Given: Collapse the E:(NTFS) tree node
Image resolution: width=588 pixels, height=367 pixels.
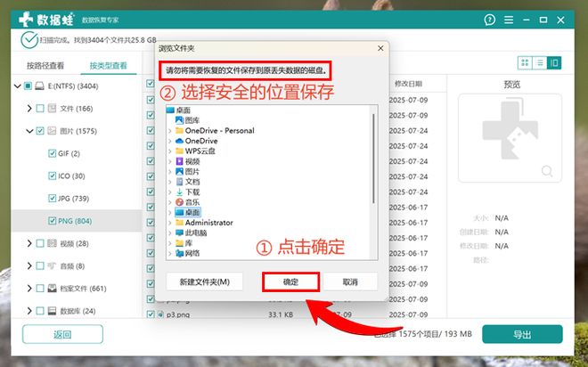Looking at the screenshot, I should 17,86.
